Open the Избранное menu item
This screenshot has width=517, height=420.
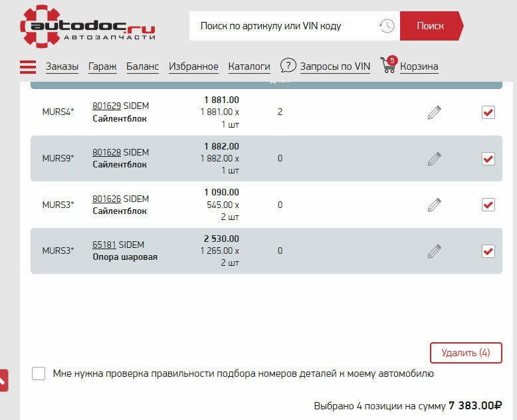click(193, 66)
